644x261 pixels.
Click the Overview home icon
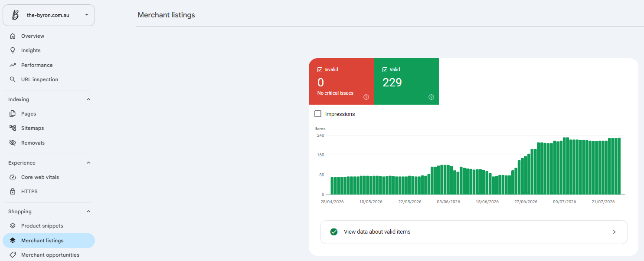13,36
